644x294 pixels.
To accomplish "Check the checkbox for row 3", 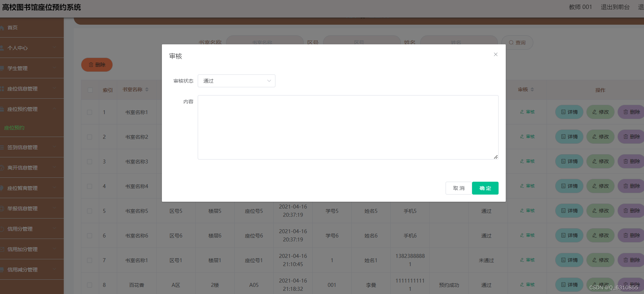I will 90,162.
